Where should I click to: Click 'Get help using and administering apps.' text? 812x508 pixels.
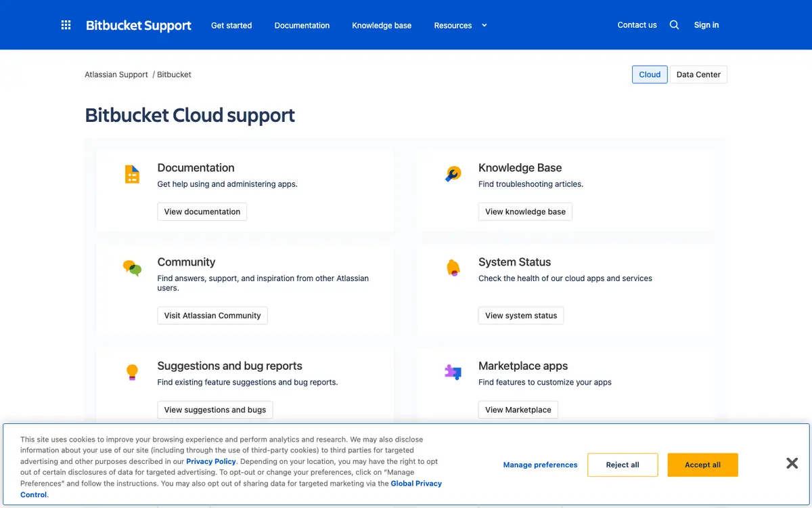227,184
